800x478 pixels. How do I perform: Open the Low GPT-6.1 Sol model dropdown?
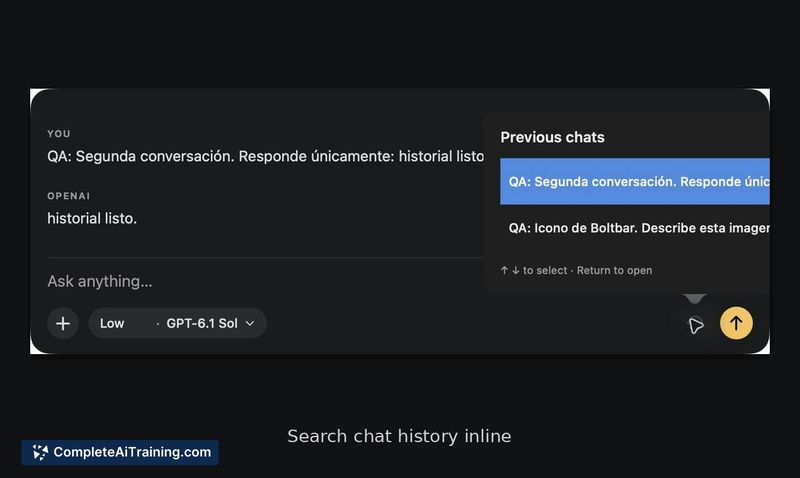tap(178, 323)
